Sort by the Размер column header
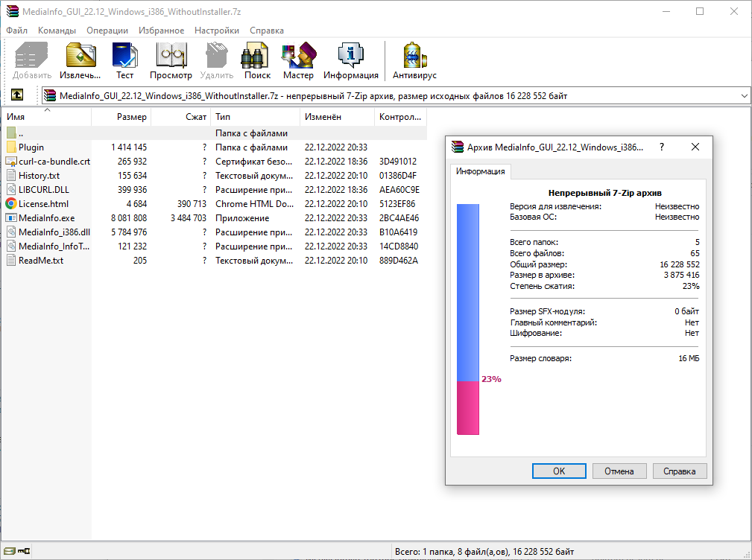752x560 pixels. click(x=121, y=117)
